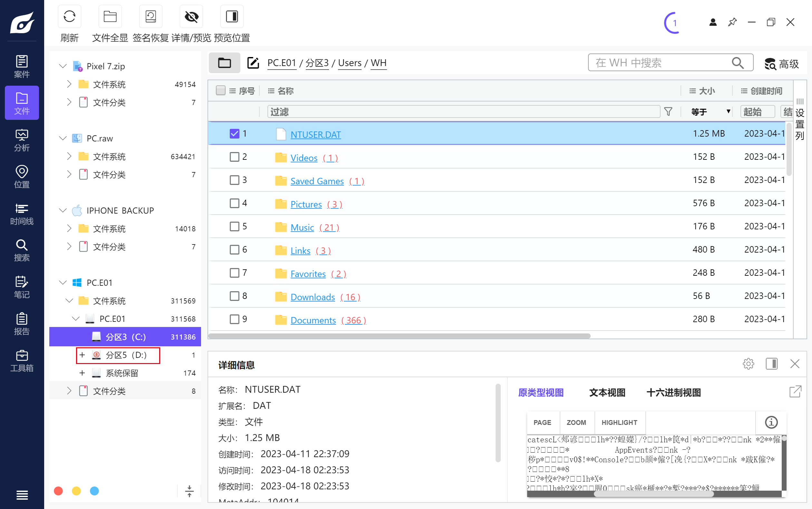Click the pin window icon
812x509 pixels.
[732, 22]
